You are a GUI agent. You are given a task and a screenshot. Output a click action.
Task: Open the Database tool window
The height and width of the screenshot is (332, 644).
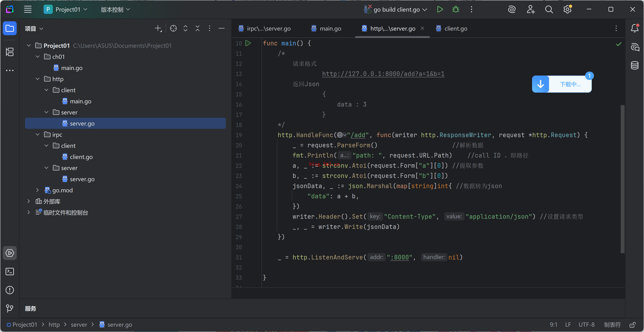point(635,66)
